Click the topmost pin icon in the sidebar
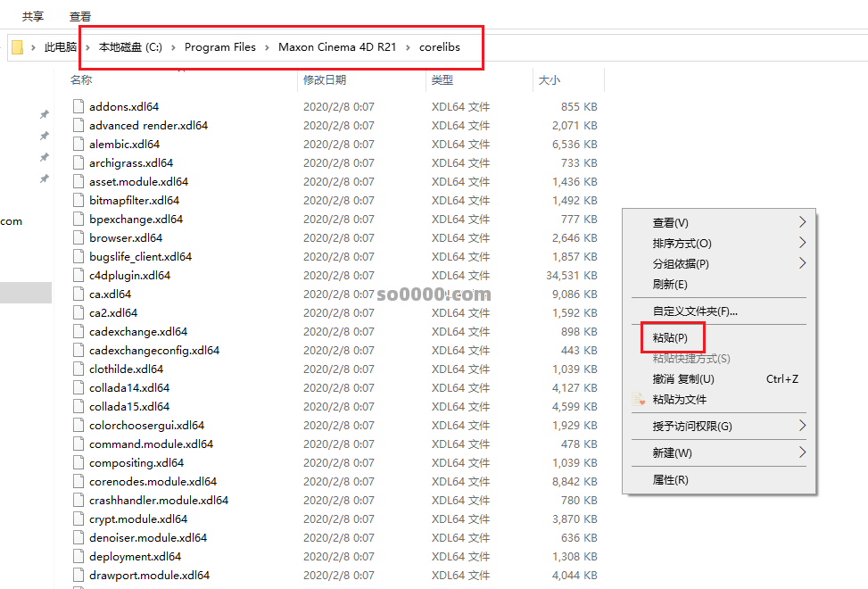 point(44,114)
